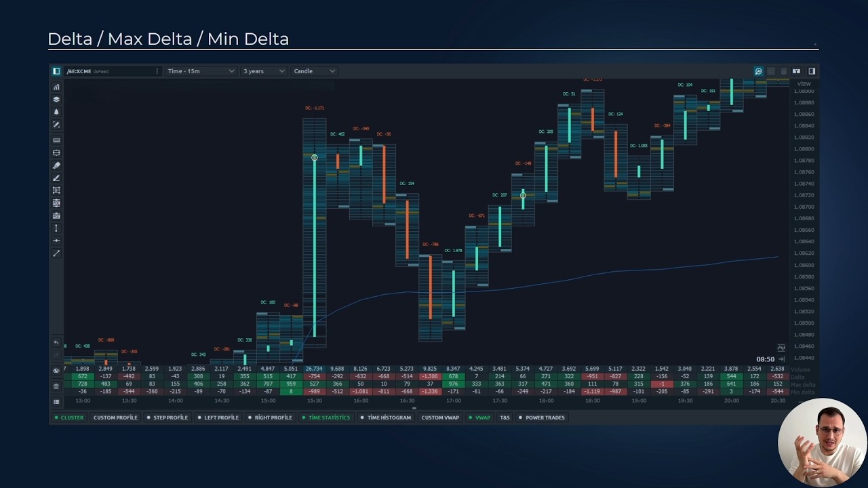Click the DC: -1.171 candle label
Image resolution: width=868 pixels, height=488 pixels.
pyautogui.click(x=315, y=108)
